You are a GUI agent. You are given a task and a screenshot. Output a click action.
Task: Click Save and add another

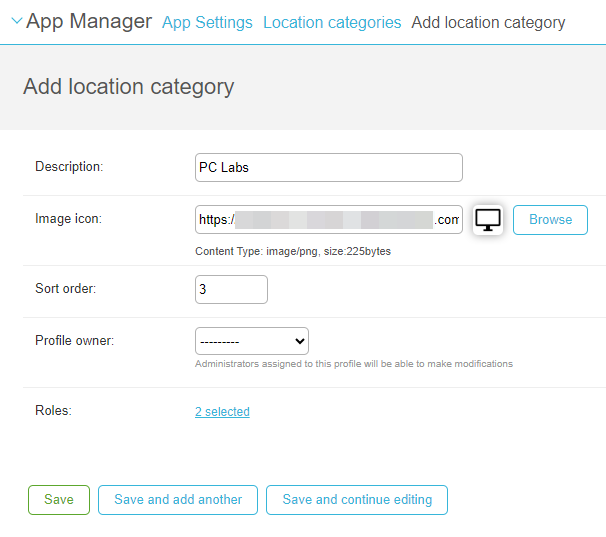tap(178, 499)
